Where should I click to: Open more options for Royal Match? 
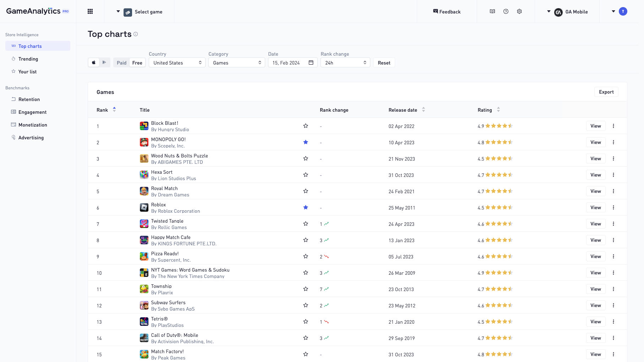coord(613,191)
